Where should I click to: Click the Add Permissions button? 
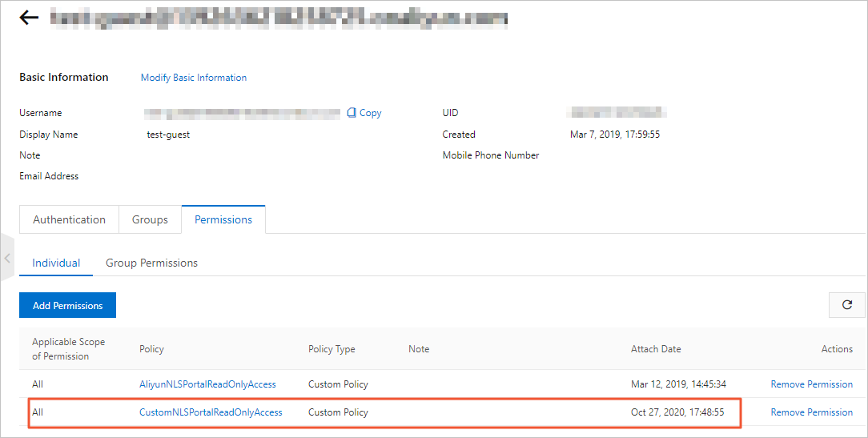67,305
